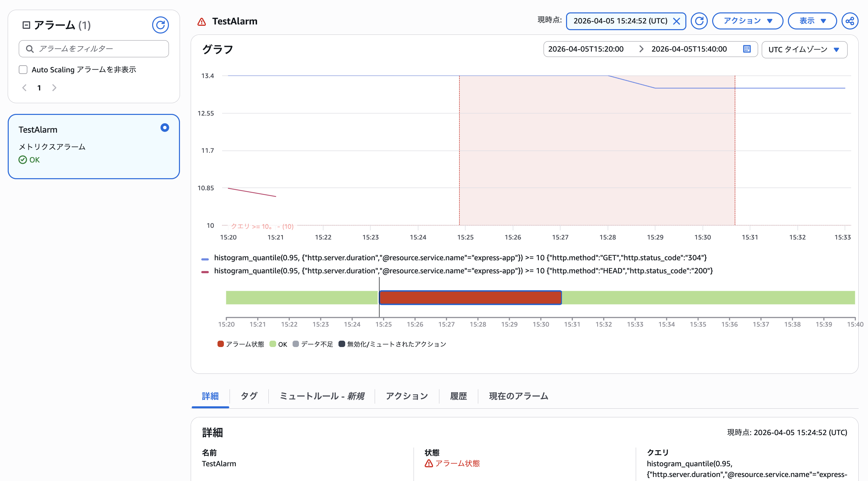Open the アクション dropdown
The image size is (868, 481).
tap(747, 20)
